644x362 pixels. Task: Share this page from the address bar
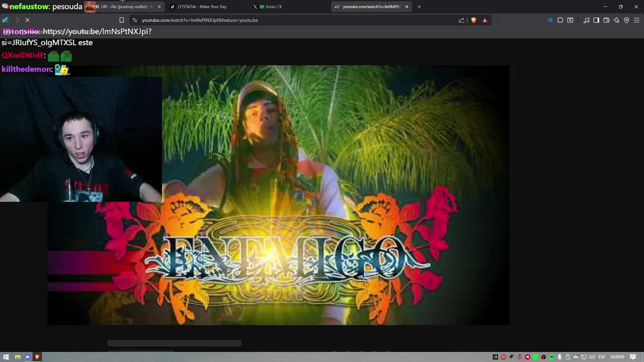pyautogui.click(x=461, y=20)
